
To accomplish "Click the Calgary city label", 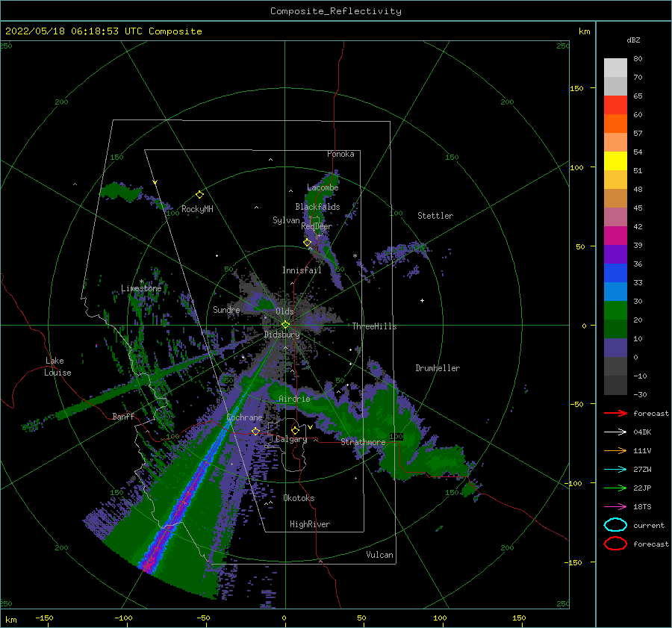I will coord(291,439).
